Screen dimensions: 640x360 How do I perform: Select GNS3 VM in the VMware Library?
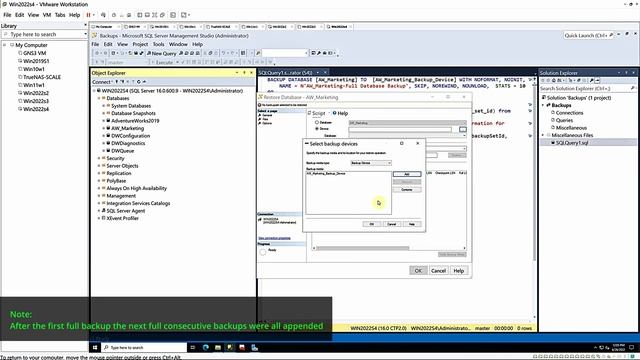pyautogui.click(x=34, y=53)
